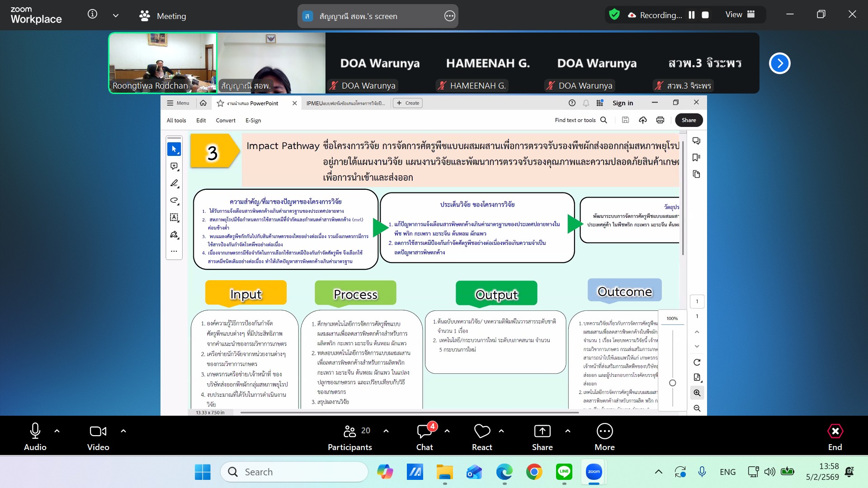Viewport: 868px width, 488px height.
Task: Show next participants with the arrow
Action: tap(779, 63)
